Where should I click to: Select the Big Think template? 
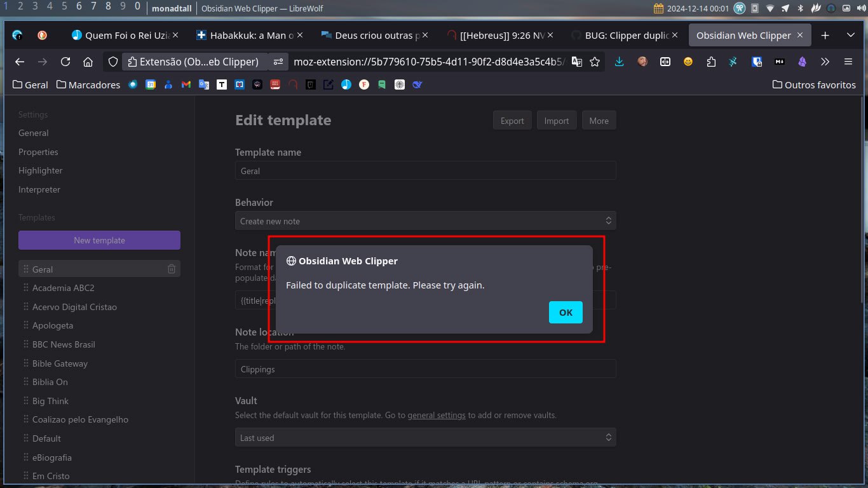pyautogui.click(x=99, y=401)
